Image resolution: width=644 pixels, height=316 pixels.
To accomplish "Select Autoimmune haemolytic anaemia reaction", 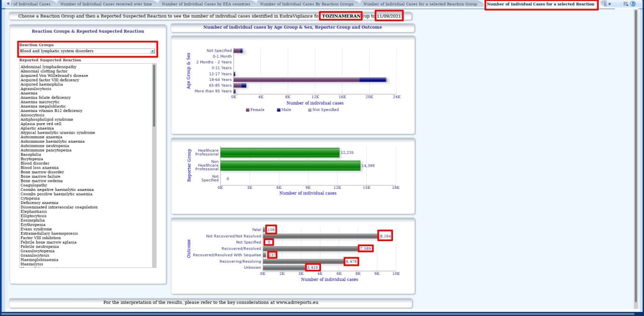I will click(x=52, y=142).
